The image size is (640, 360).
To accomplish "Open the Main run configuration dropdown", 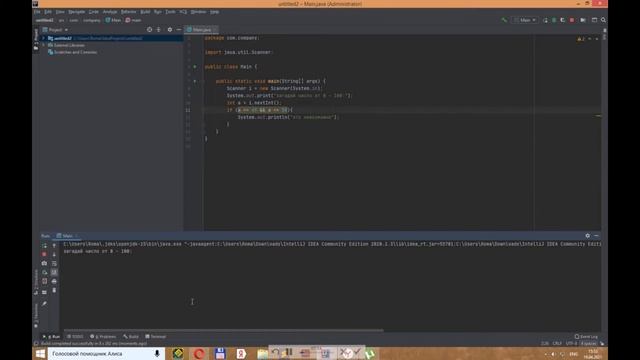I will point(525,20).
